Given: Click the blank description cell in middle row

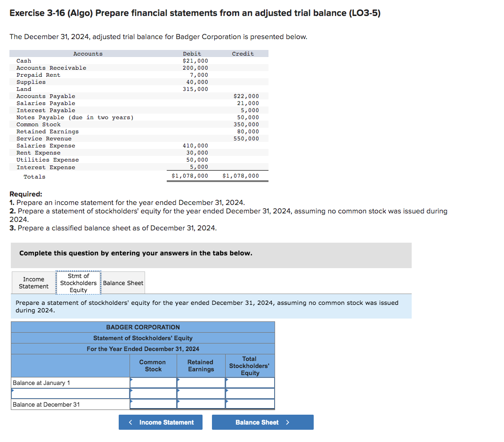Looking at the screenshot, I should point(71,393).
